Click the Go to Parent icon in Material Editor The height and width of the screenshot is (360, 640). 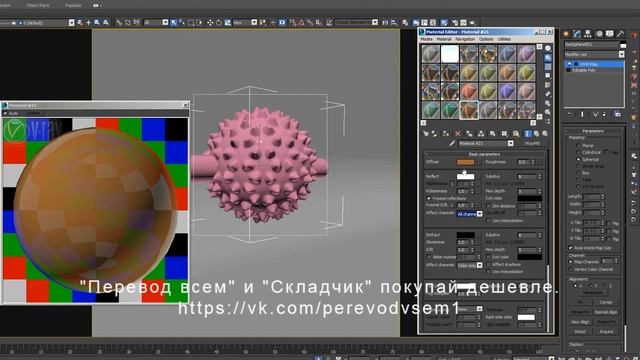536,133
